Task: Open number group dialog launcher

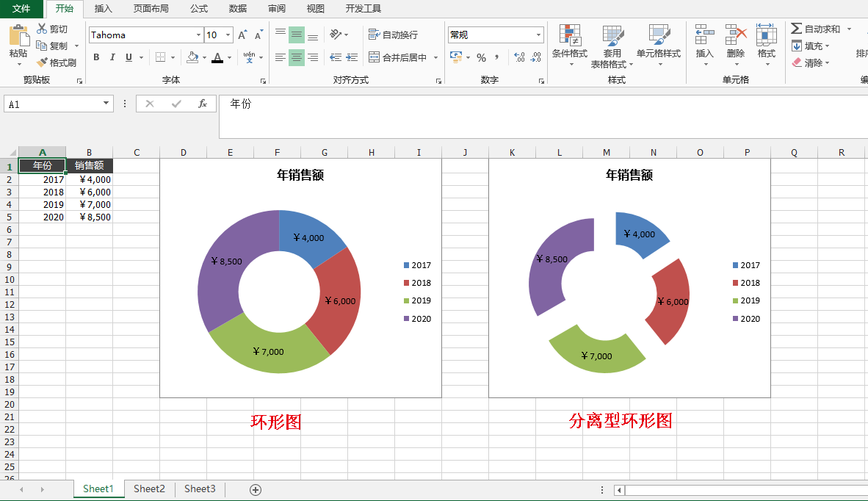Action: pyautogui.click(x=541, y=81)
